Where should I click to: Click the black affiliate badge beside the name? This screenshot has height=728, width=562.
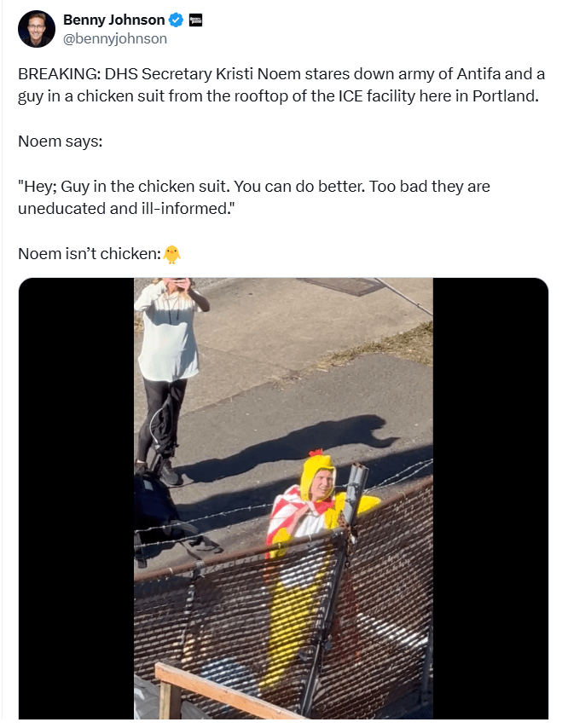(195, 20)
